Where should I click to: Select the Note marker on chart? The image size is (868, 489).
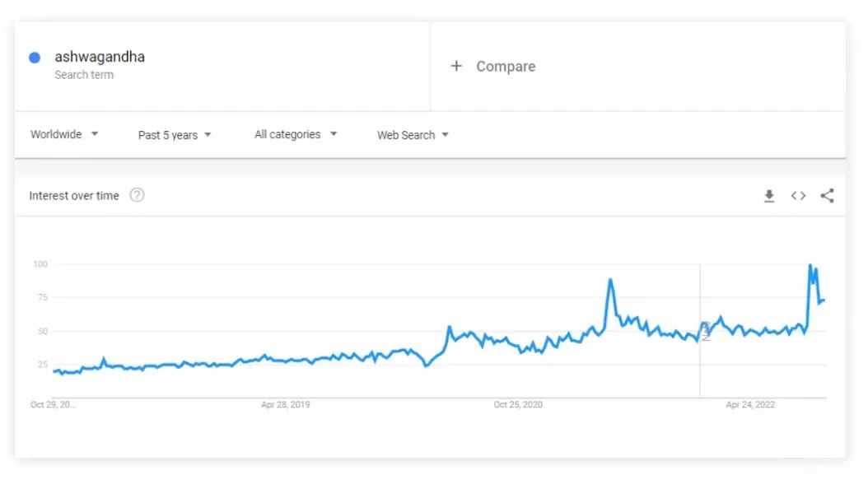[705, 331]
